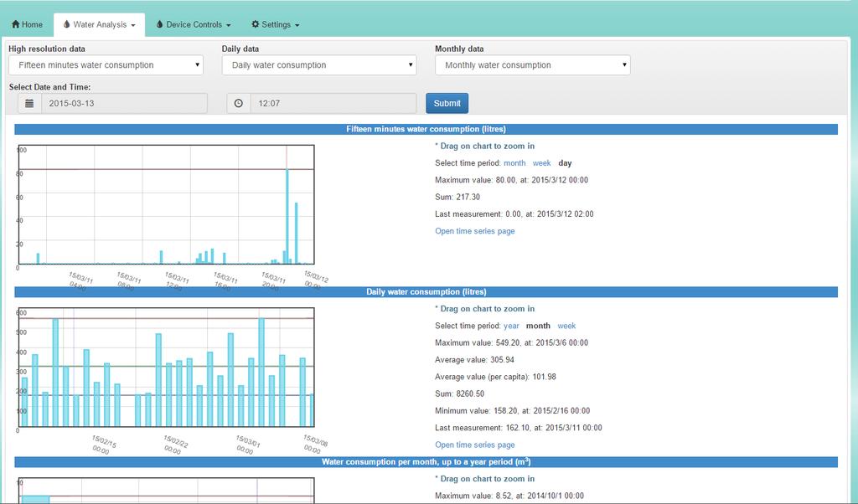Open time series page for fifteen minutes data
This screenshot has height=504, width=858.
coord(475,231)
